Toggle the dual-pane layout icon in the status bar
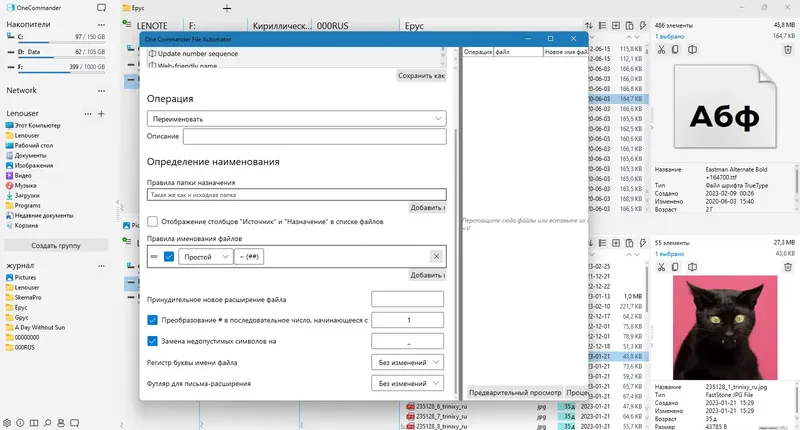 [x=34, y=423]
